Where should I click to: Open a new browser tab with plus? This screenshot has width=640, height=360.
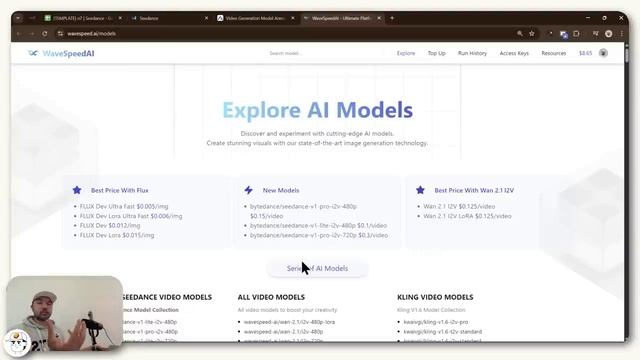pos(392,18)
